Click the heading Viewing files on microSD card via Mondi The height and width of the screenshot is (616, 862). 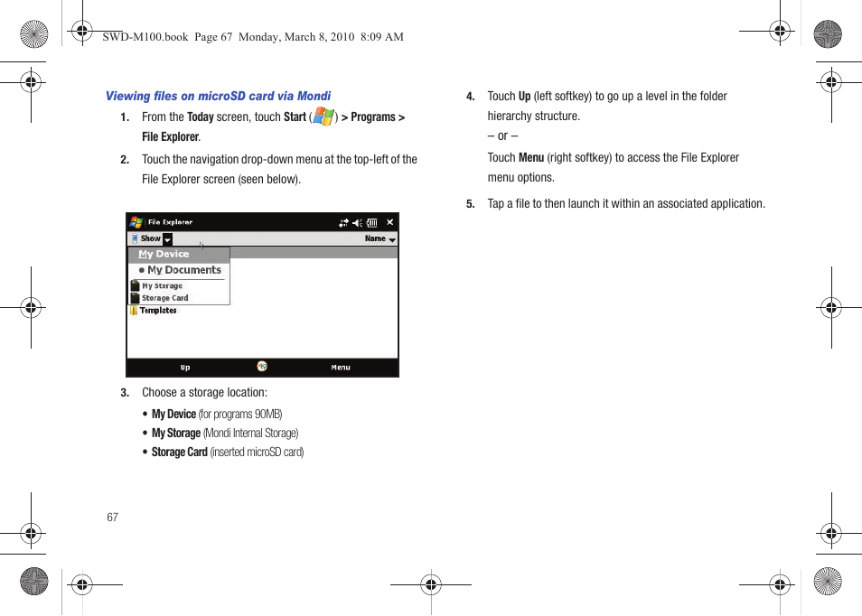219,96
